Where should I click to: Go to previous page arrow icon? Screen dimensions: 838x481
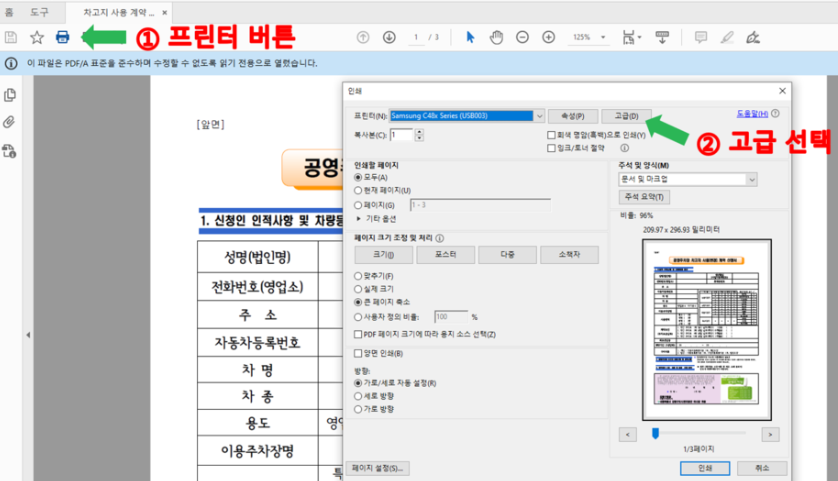pyautogui.click(x=363, y=37)
